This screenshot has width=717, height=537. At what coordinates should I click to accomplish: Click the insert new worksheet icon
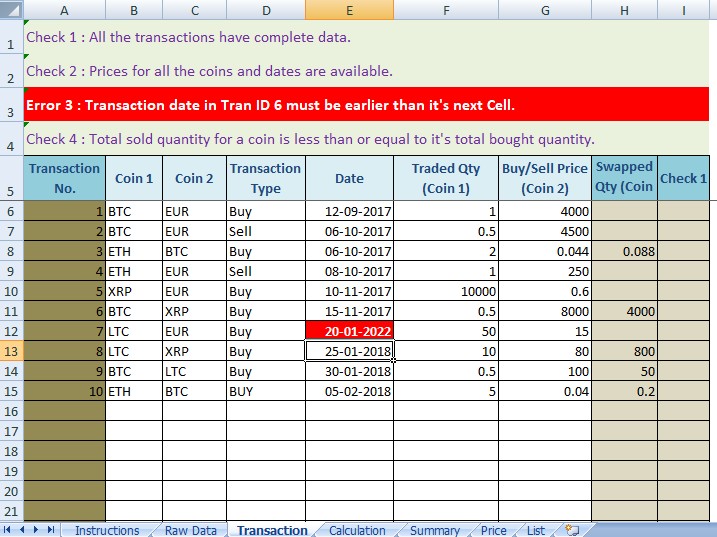point(572,530)
